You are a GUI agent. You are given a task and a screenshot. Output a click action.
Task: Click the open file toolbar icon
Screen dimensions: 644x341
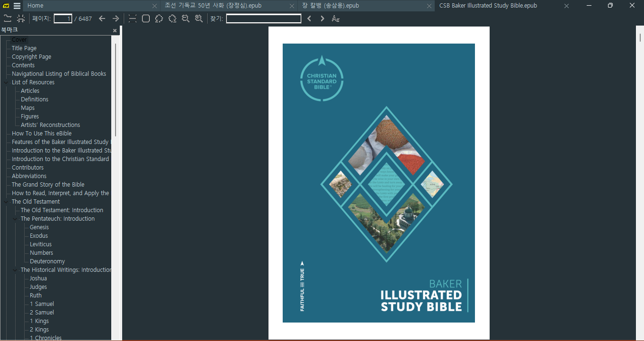coord(8,18)
